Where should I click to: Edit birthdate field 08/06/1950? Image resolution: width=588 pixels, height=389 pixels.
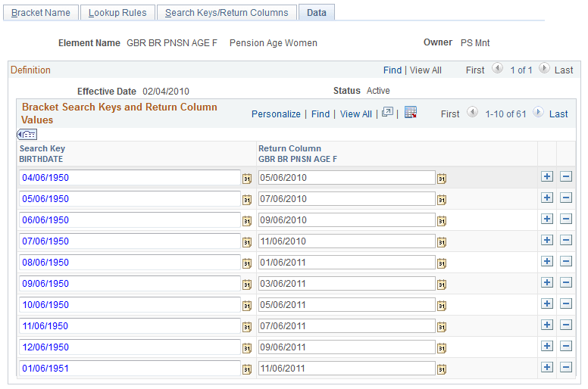point(130,262)
